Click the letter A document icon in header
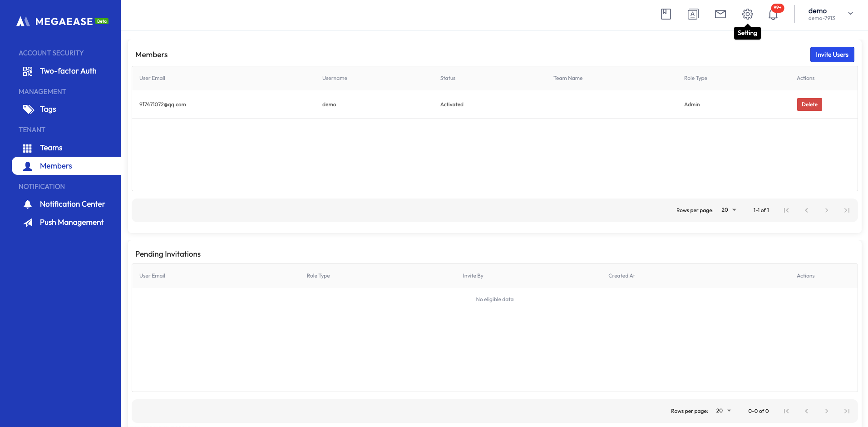Viewport: 868px width, 427px height. coord(693,14)
